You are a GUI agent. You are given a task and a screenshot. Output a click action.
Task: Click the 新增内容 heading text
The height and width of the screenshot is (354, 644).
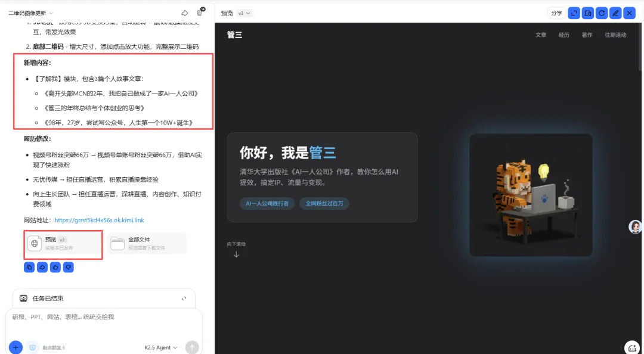38,63
